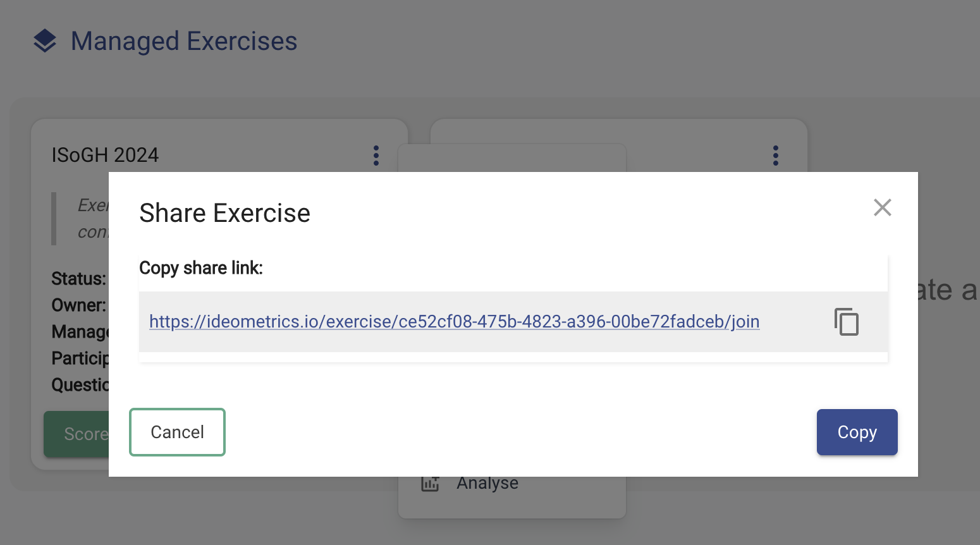Click the Owner label on the ISoGH card
This screenshot has width=980, height=545.
click(x=78, y=305)
